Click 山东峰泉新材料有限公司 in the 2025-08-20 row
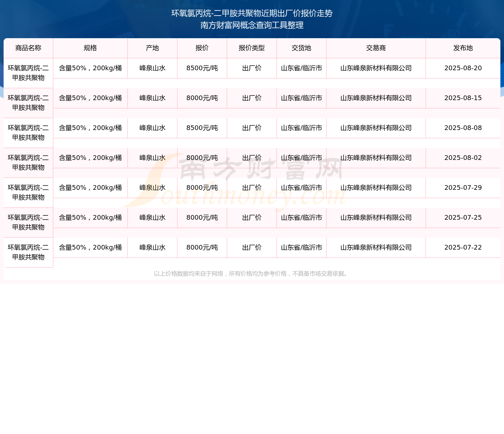This screenshot has height=434, width=504. coord(376,68)
